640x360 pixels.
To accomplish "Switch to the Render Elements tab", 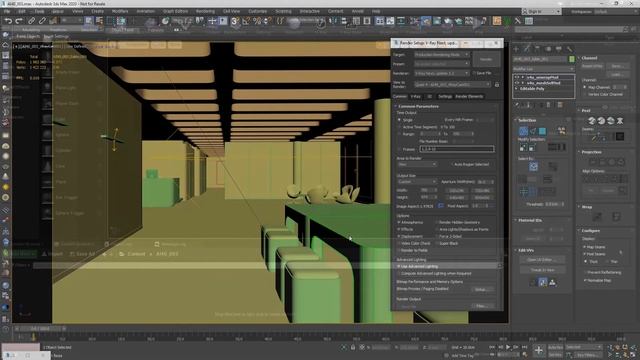I will pyautogui.click(x=469, y=96).
